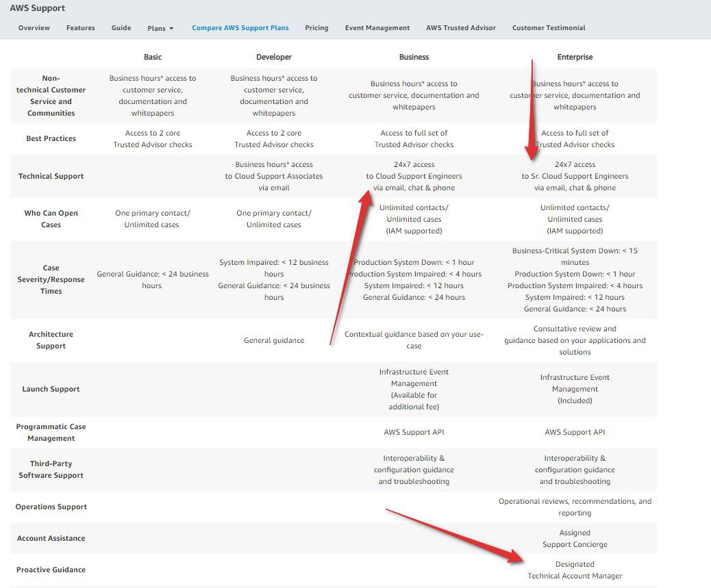Click Business Infrastructure Event Management additional fee cell
The image size is (711, 588).
click(x=414, y=389)
